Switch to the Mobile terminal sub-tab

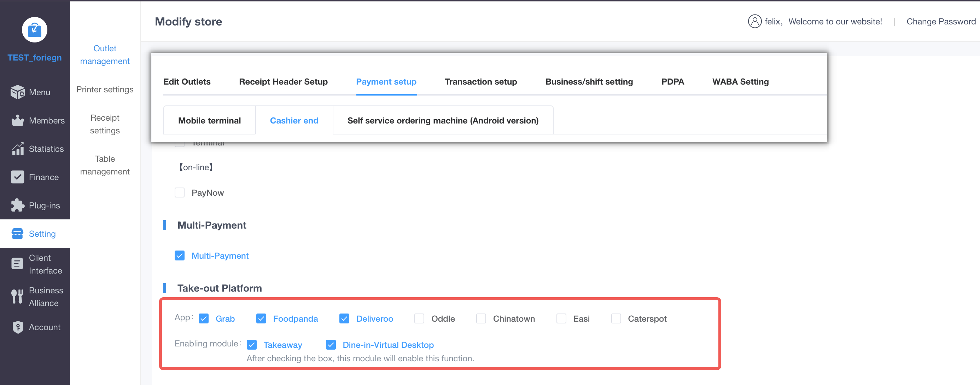coord(209,120)
